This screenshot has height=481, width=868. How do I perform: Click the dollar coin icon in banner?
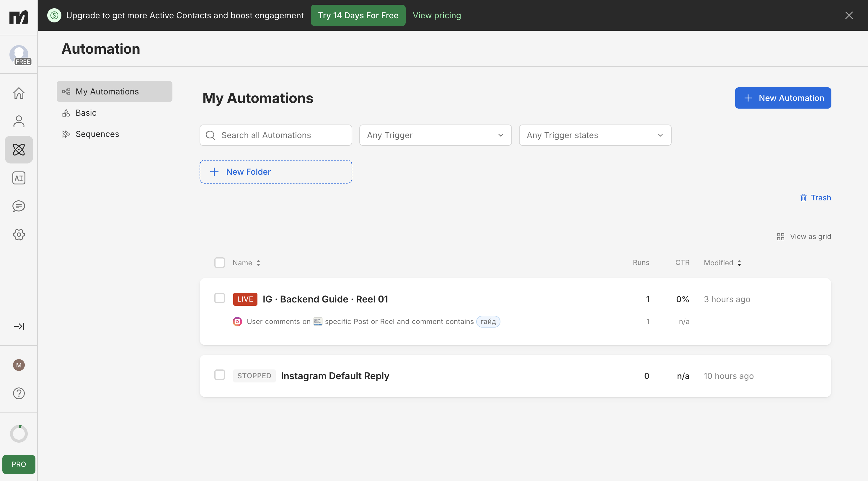54,15
